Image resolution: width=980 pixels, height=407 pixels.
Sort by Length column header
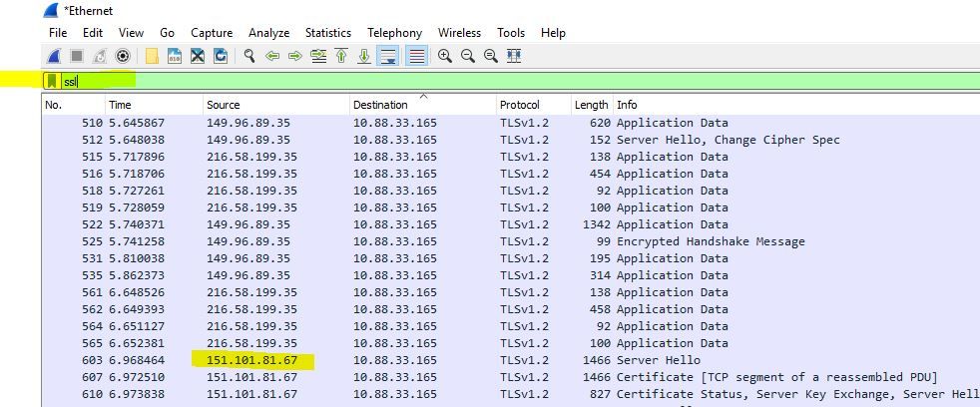click(x=592, y=105)
